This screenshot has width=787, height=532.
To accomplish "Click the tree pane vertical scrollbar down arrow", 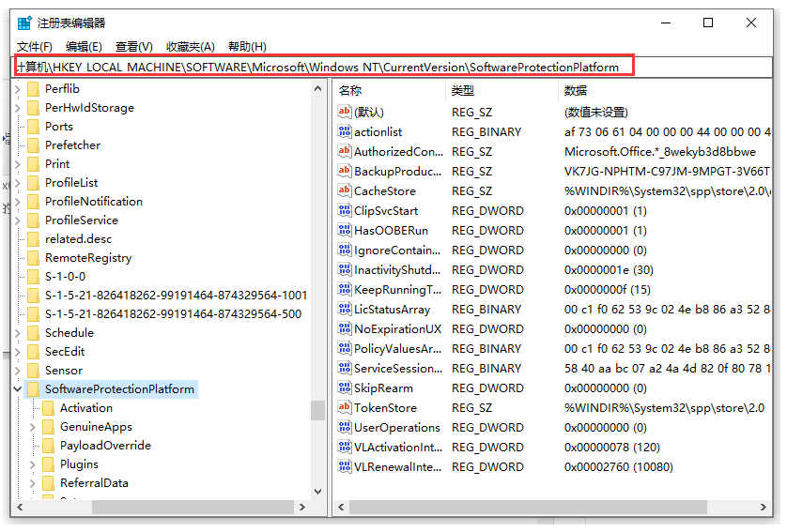I will point(317,492).
